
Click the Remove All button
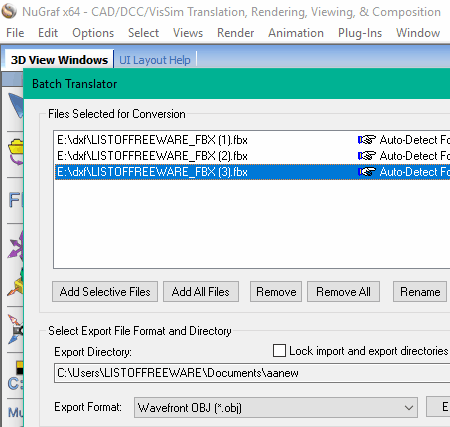coord(343,292)
